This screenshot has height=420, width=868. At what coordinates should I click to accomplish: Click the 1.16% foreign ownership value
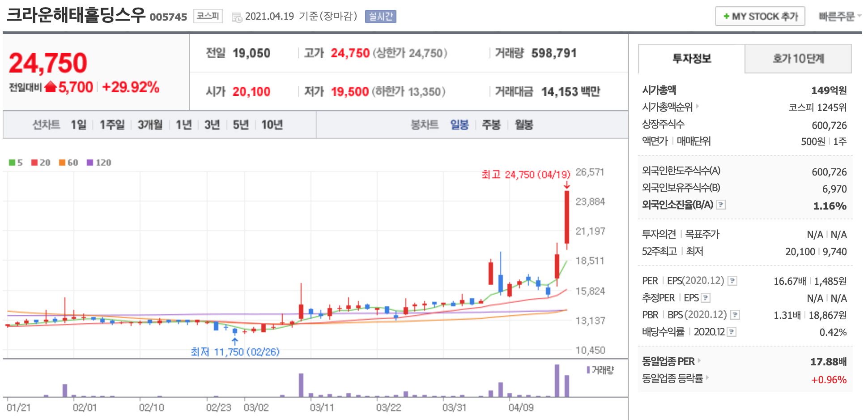click(830, 206)
